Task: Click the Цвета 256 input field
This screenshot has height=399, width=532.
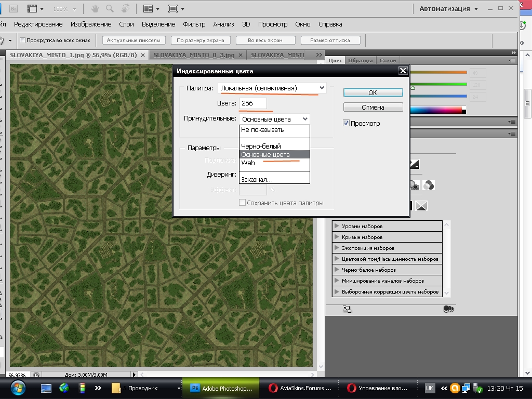Action: (x=253, y=103)
